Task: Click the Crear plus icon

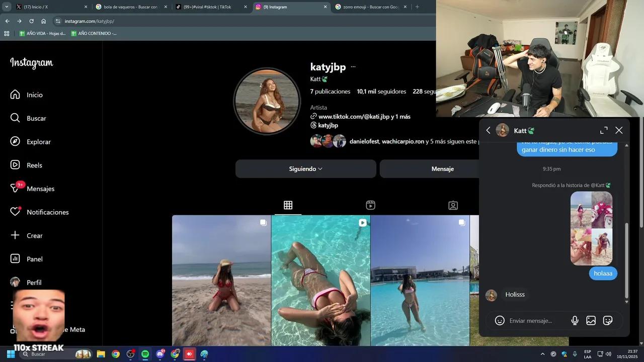Action: 15,235
